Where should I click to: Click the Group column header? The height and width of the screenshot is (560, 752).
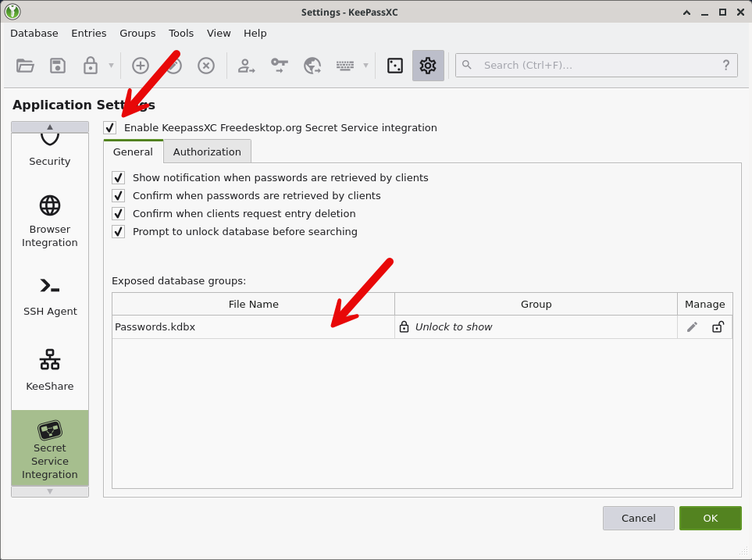tap(536, 305)
